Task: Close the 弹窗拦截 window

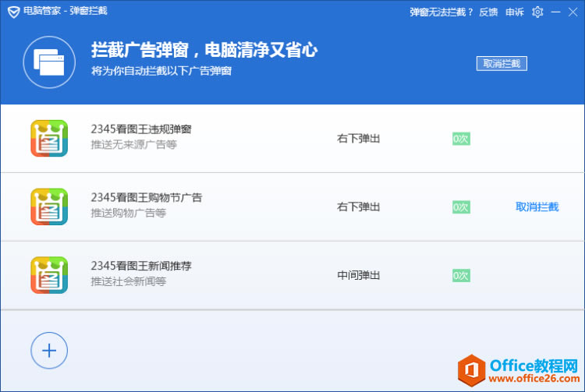Action: click(x=573, y=12)
